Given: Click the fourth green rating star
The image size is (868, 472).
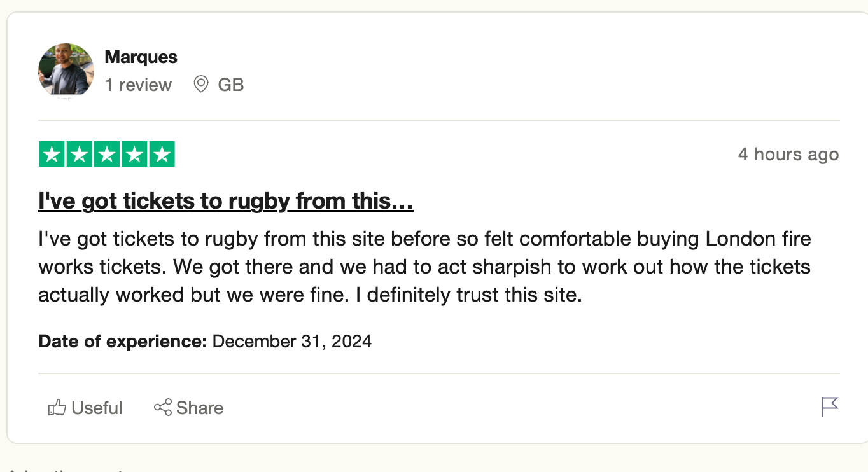Looking at the screenshot, I should pos(134,155).
